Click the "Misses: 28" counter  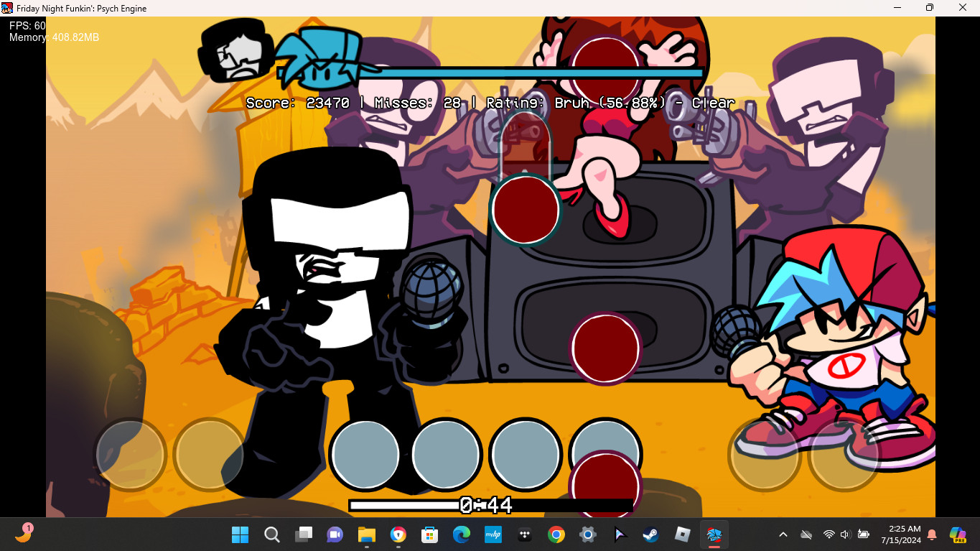(418, 103)
